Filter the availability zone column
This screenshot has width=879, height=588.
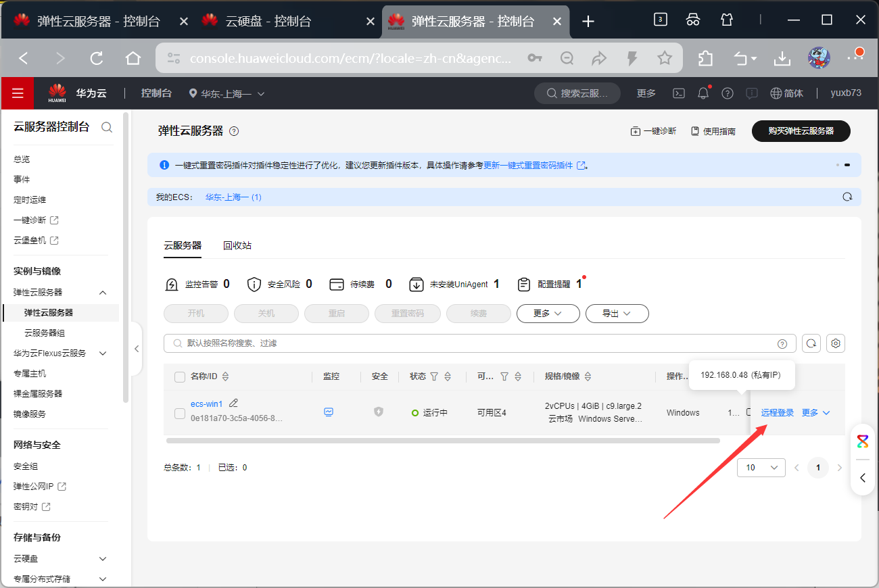pyautogui.click(x=504, y=376)
